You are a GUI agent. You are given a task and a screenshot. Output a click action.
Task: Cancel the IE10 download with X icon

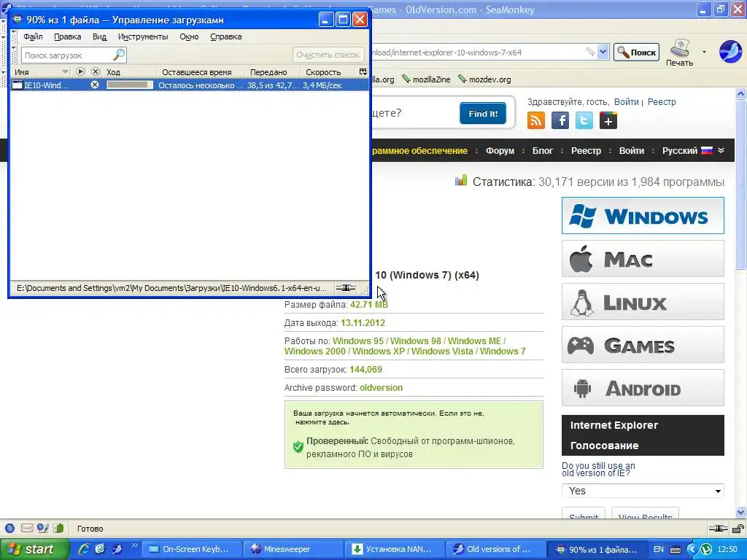pyautogui.click(x=95, y=85)
